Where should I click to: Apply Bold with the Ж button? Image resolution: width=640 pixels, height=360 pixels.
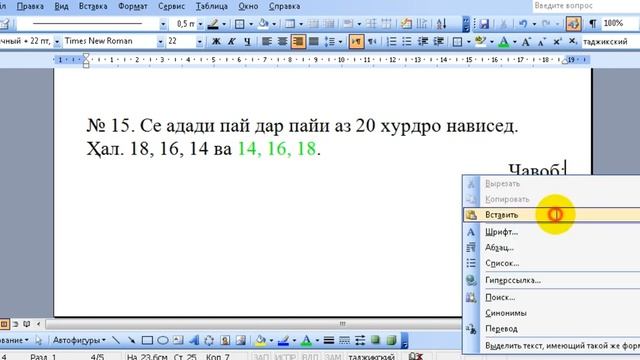point(216,41)
